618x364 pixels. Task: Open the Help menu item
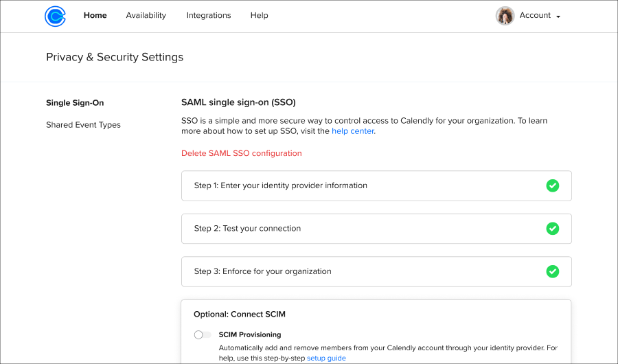pos(259,15)
